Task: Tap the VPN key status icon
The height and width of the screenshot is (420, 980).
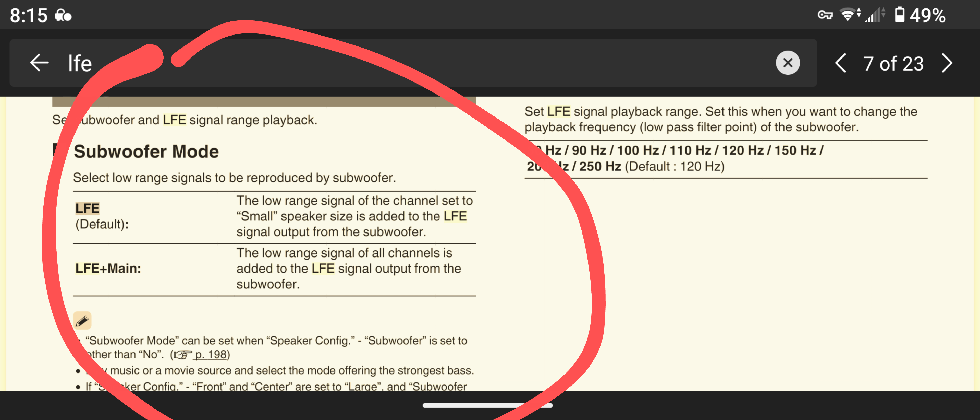Action: tap(825, 15)
